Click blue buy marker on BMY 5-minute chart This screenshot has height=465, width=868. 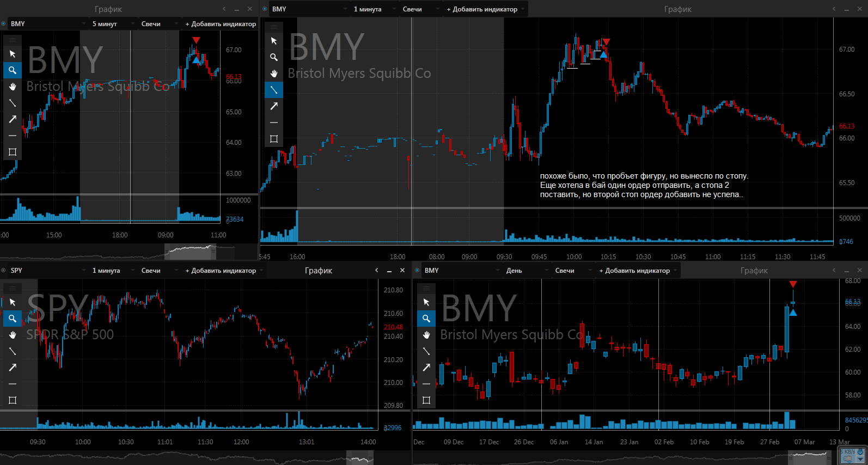click(196, 60)
